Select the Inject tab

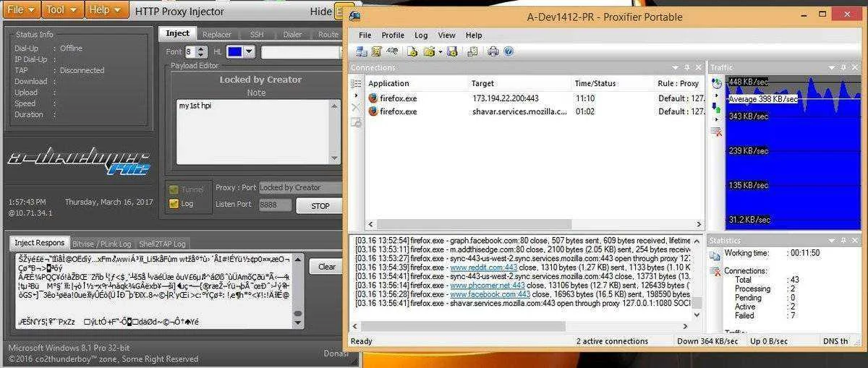[177, 33]
